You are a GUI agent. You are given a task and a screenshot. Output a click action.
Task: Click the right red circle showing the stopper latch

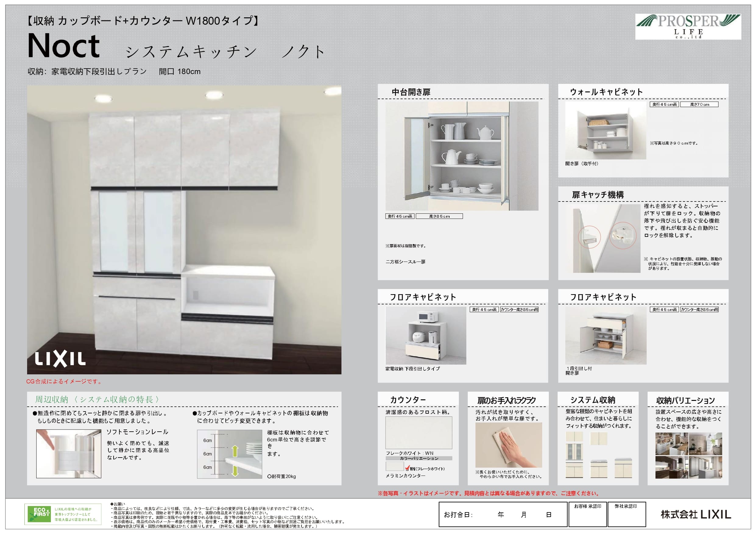623,235
